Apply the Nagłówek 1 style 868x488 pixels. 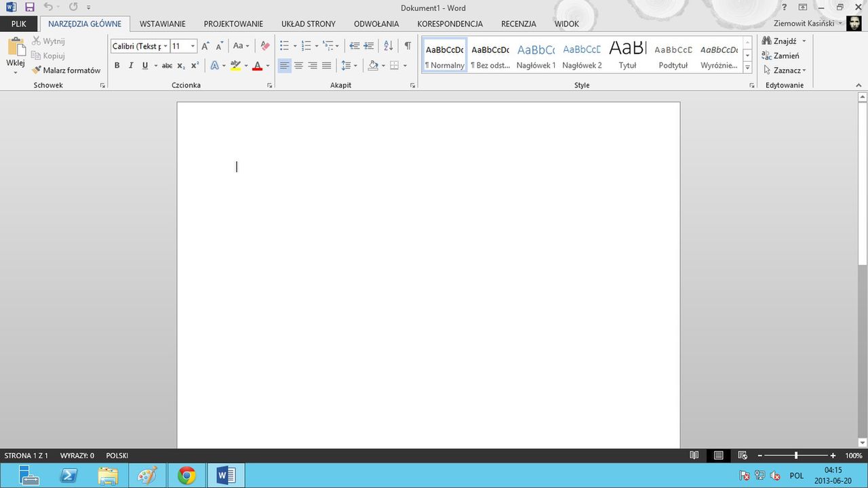(x=536, y=55)
